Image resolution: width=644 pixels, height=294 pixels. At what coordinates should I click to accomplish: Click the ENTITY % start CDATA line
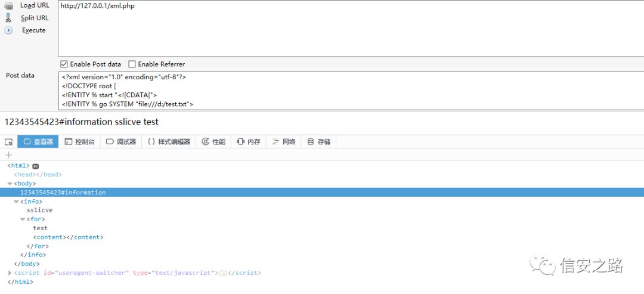click(x=109, y=95)
